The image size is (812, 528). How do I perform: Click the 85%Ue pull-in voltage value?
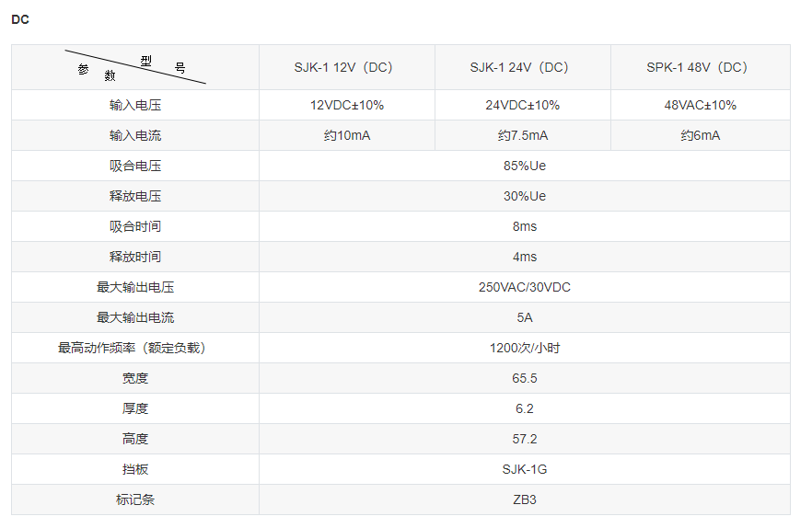(524, 166)
